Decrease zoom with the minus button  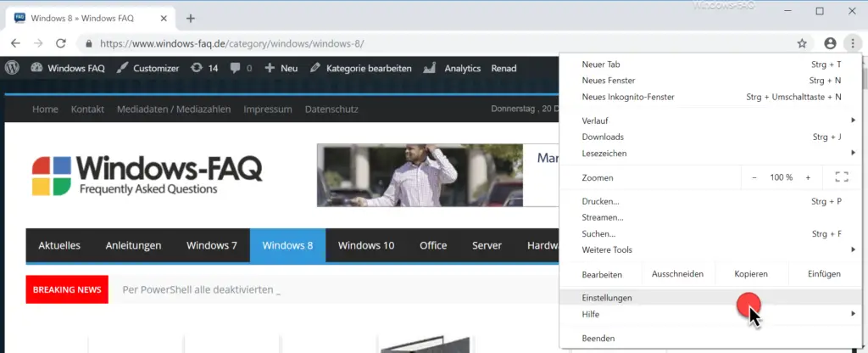point(754,177)
